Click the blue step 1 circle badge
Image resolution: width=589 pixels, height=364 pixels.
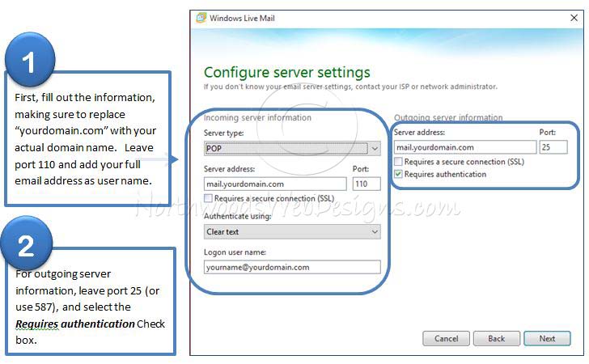coord(29,62)
